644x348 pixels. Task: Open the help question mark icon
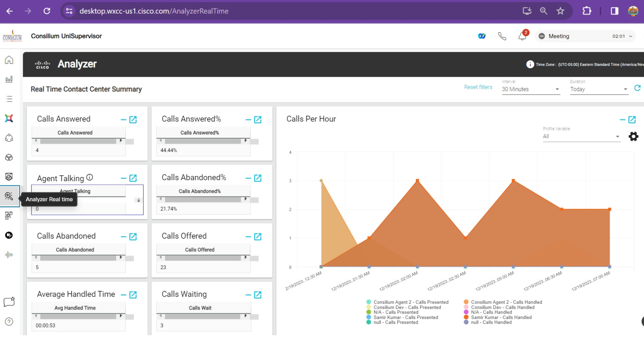pyautogui.click(x=9, y=322)
